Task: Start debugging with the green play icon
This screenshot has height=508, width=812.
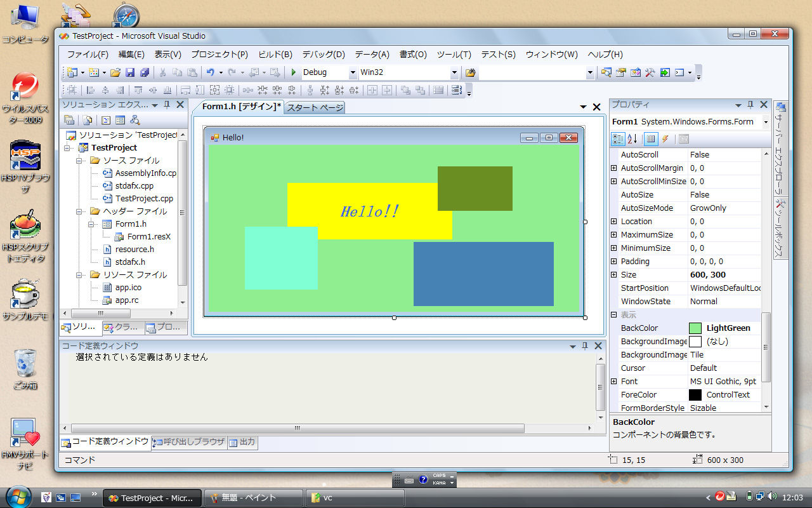Action: click(x=293, y=72)
